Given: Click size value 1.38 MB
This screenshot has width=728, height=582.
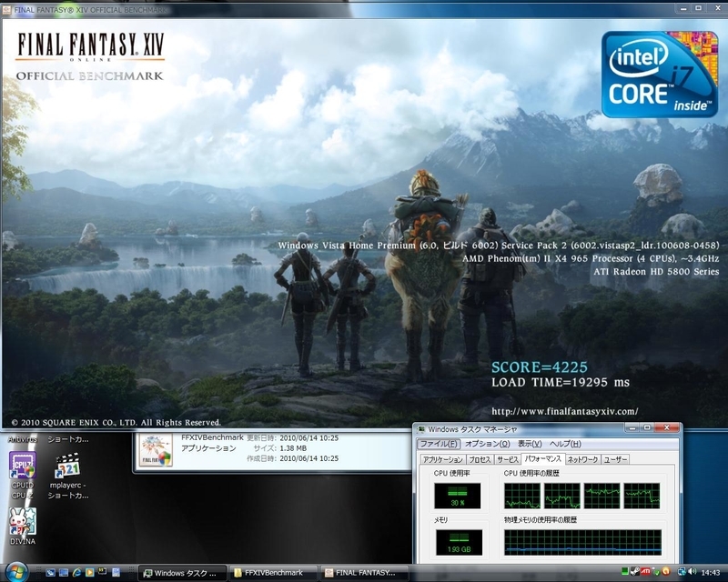Looking at the screenshot, I should [293, 448].
